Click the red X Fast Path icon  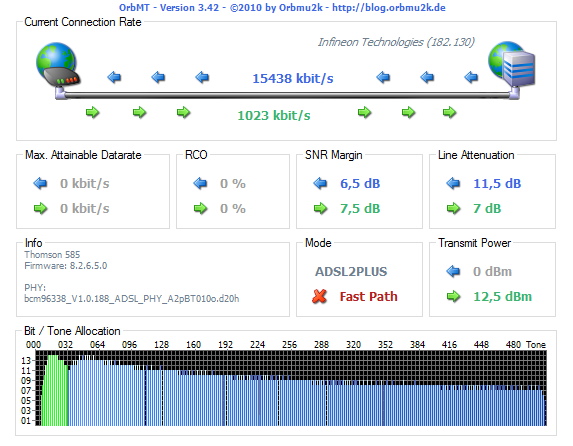click(319, 296)
